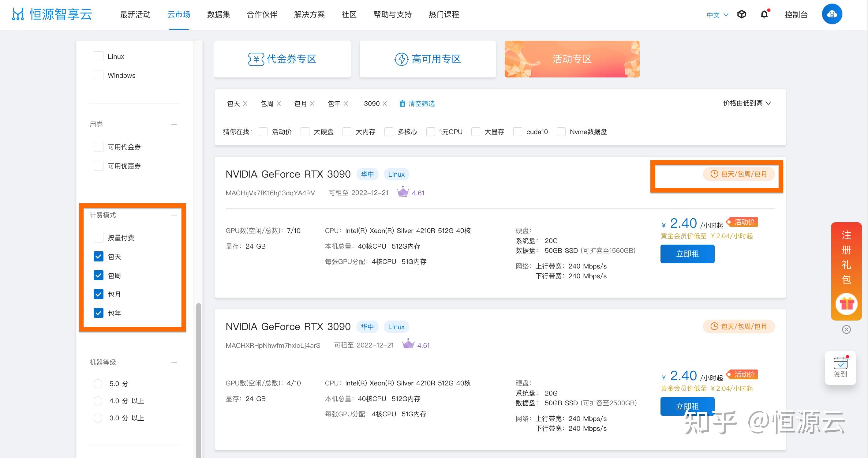The image size is (868, 458).
Task: Click the 包天/包周/包月 badge on first machine
Action: [739, 174]
